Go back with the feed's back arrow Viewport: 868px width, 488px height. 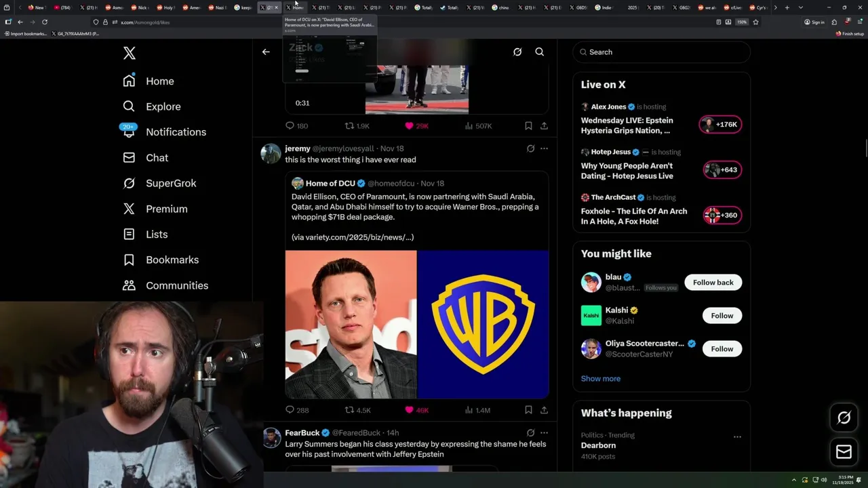click(266, 52)
